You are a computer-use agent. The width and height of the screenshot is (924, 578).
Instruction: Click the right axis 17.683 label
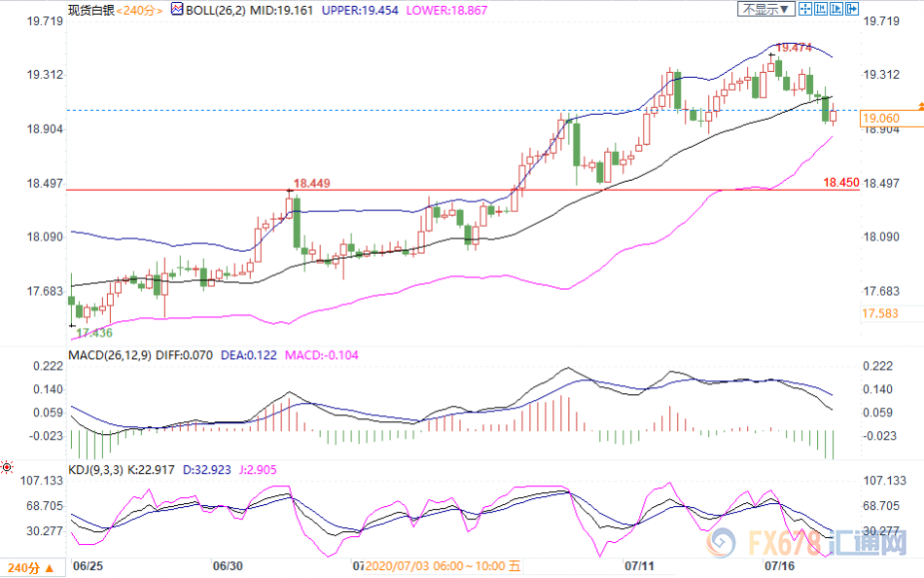pyautogui.click(x=881, y=291)
